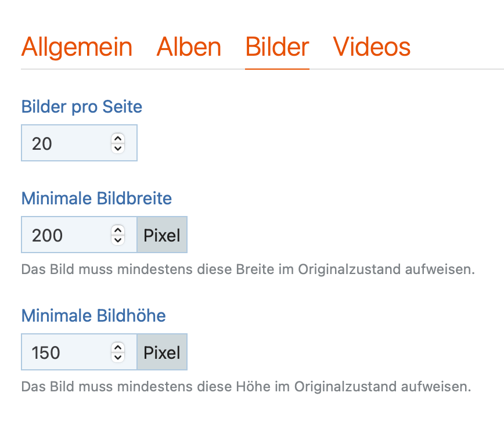Click the Pixel unit beside Bildbreite field
The image size is (504, 425).
tap(162, 235)
